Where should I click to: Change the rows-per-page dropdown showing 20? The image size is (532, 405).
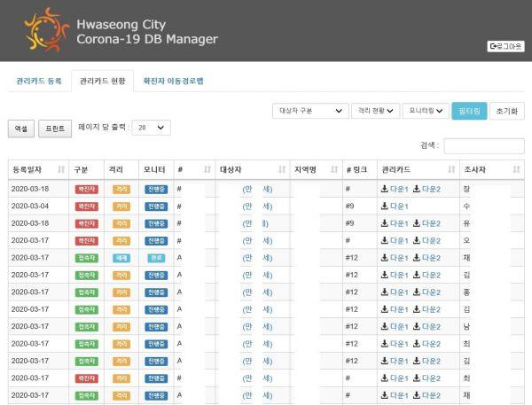point(151,128)
